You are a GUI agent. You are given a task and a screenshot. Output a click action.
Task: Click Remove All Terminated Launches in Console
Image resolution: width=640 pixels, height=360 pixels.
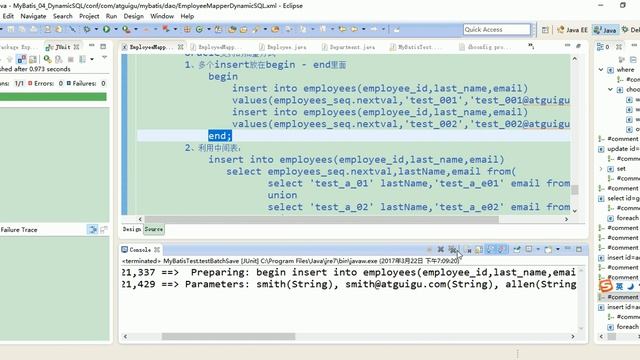453,249
